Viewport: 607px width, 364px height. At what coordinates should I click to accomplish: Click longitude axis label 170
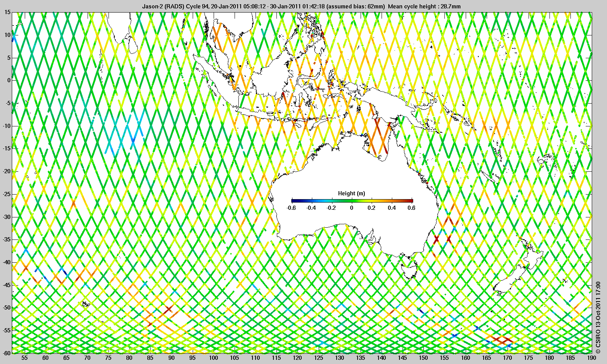point(508,358)
